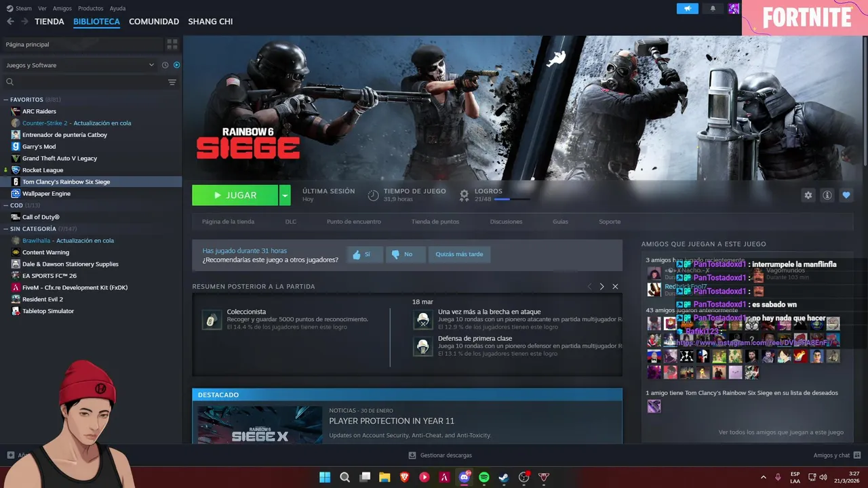868x488 pixels.
Task: Click the Coleccionista achievement icon
Action: pyautogui.click(x=212, y=319)
